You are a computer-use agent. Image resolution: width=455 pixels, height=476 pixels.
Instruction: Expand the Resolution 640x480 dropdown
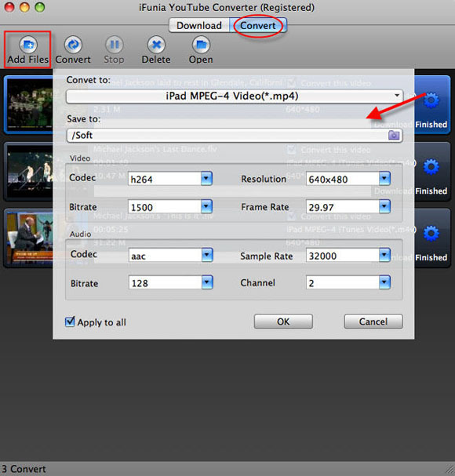click(384, 179)
